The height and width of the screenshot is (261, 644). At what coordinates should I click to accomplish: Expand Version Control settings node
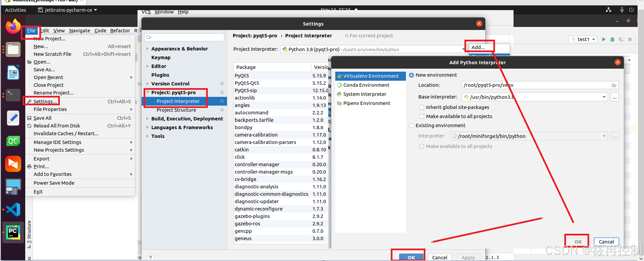coord(148,84)
